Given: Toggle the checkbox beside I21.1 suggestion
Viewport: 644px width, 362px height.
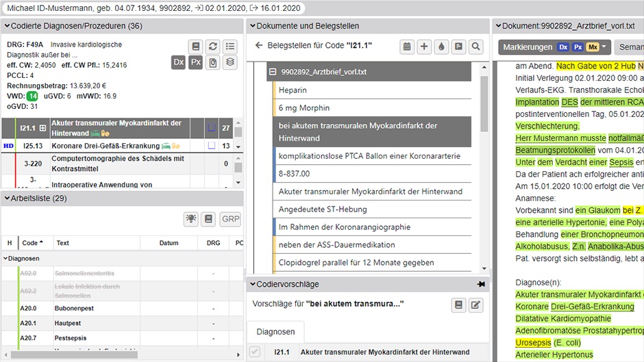Looking at the screenshot, I should tap(255, 352).
